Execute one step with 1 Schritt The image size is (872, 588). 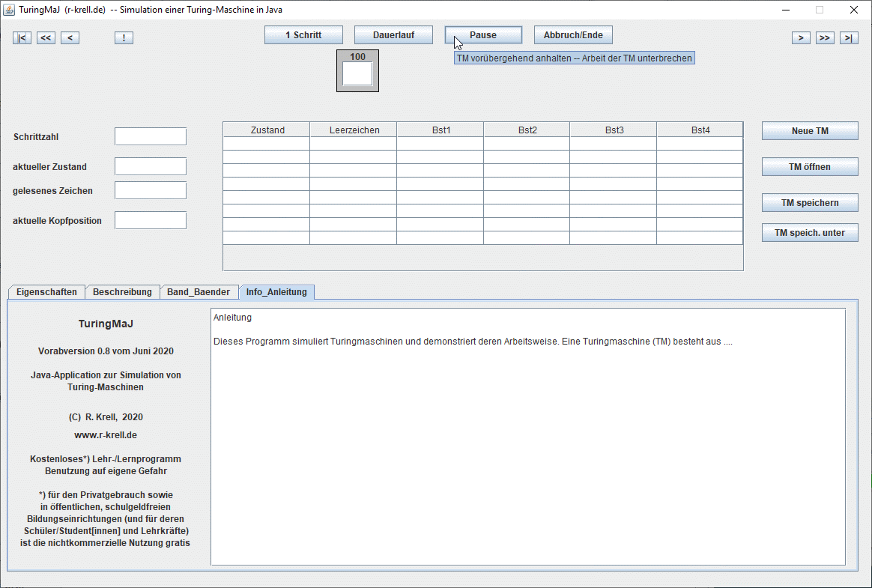coord(303,35)
